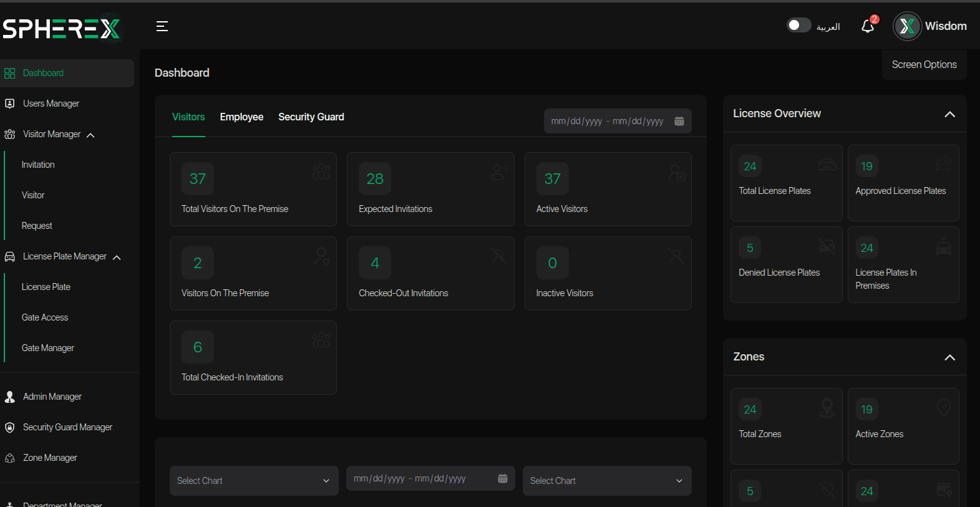Open Screen Options
This screenshot has width=980, height=507.
(x=924, y=64)
